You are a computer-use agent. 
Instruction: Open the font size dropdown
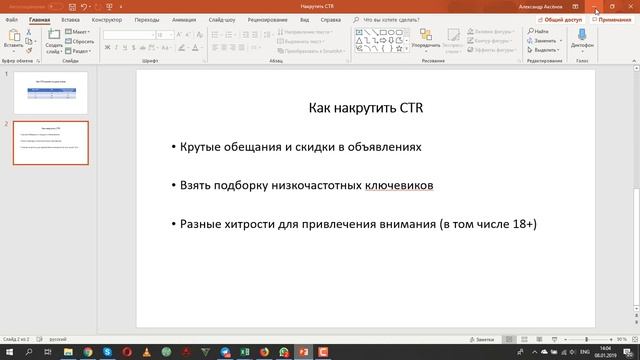171,35
